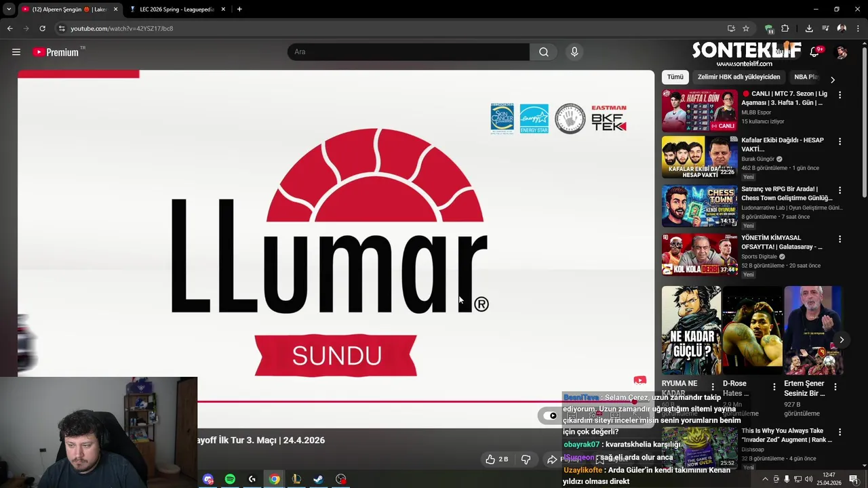Open Sports Digitale channel link

point(759,257)
